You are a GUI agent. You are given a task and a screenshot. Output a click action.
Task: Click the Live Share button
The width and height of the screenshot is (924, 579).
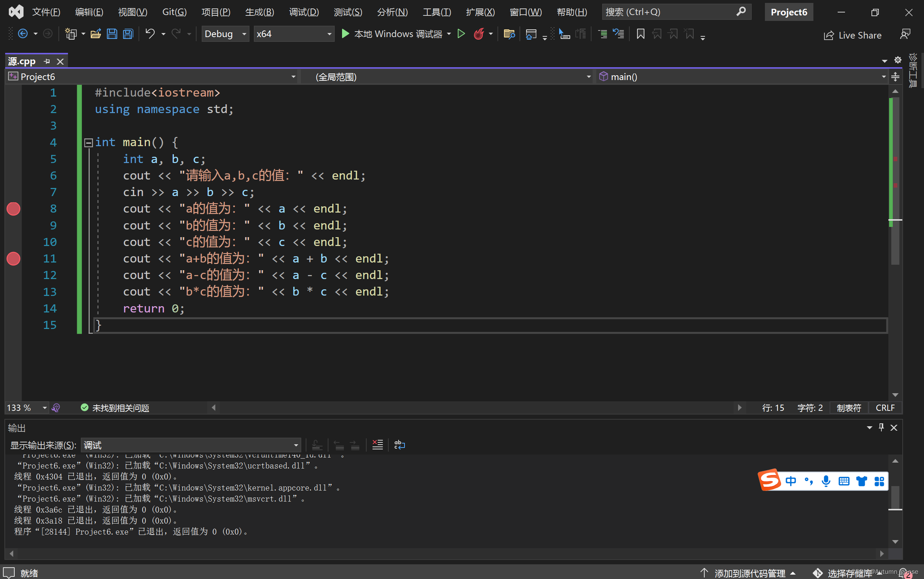(853, 35)
